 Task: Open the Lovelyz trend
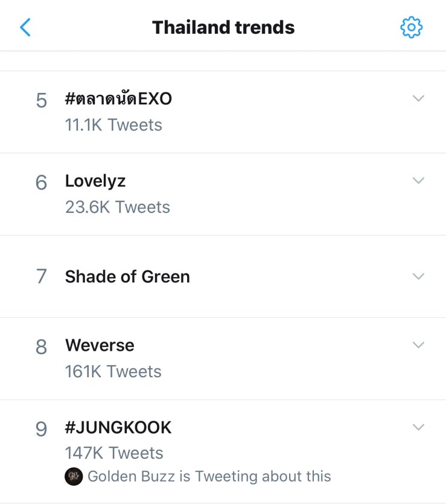95,180
